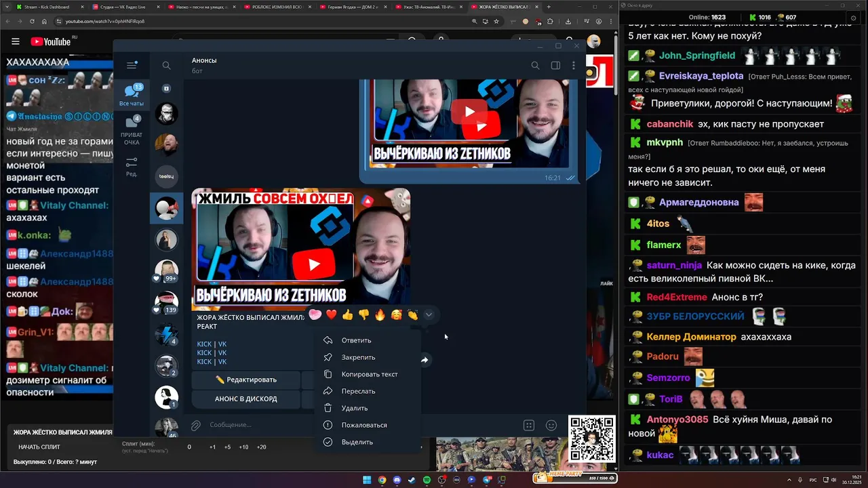This screenshot has width=868, height=488.
Task: React with the smiling hearts face emoji
Action: coord(396,314)
